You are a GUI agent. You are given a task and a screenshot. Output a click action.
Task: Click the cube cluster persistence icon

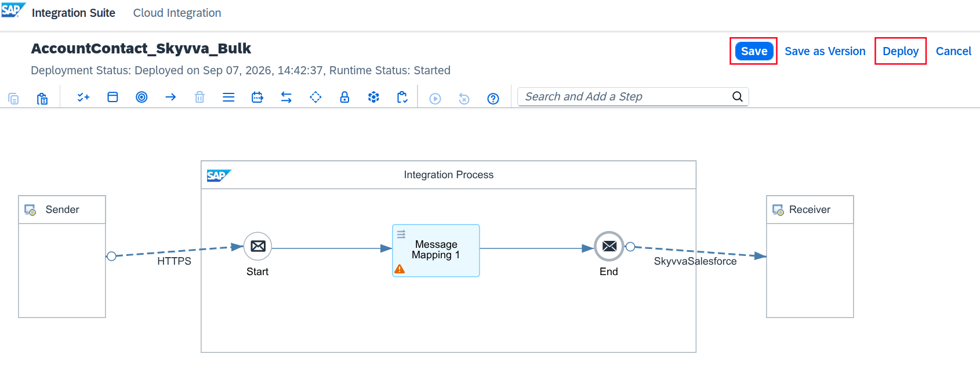pyautogui.click(x=373, y=97)
